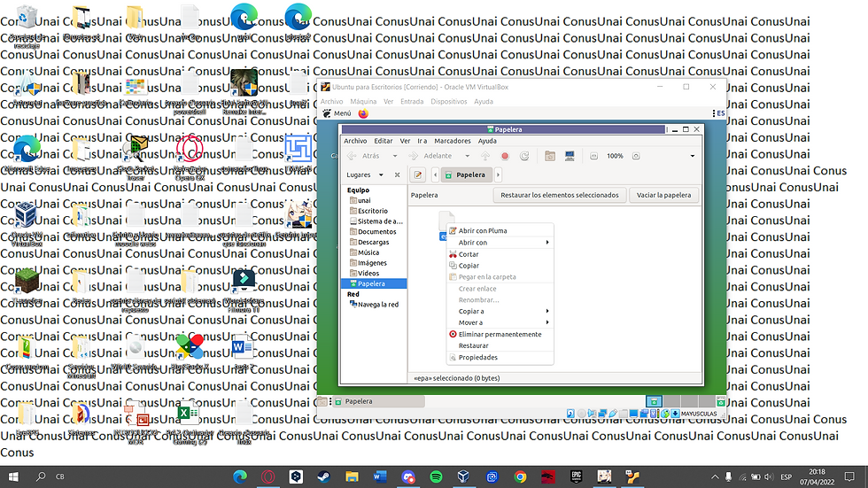This screenshot has width=868, height=488.
Task: Click Vaciar la papelera button
Action: [x=663, y=196]
